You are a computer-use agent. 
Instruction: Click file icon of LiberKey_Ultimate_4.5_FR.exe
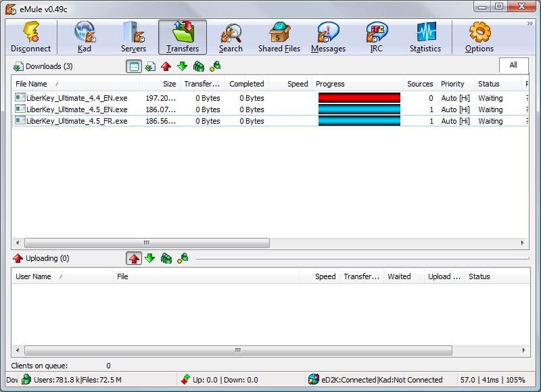(x=20, y=120)
